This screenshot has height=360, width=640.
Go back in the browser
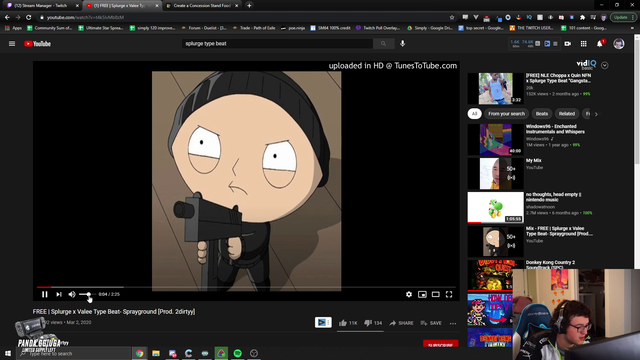pos(7,18)
